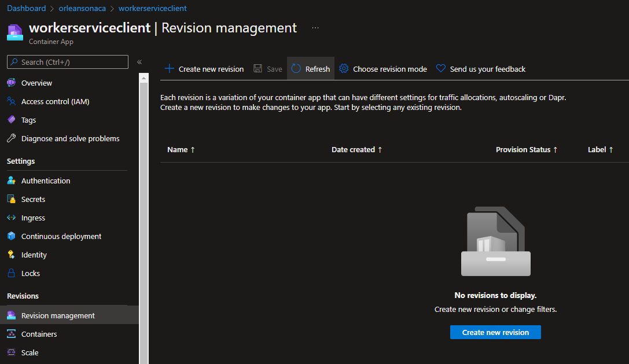Image resolution: width=629 pixels, height=364 pixels.
Task: Click the Revision management sidebar icon
Action: coord(11,315)
